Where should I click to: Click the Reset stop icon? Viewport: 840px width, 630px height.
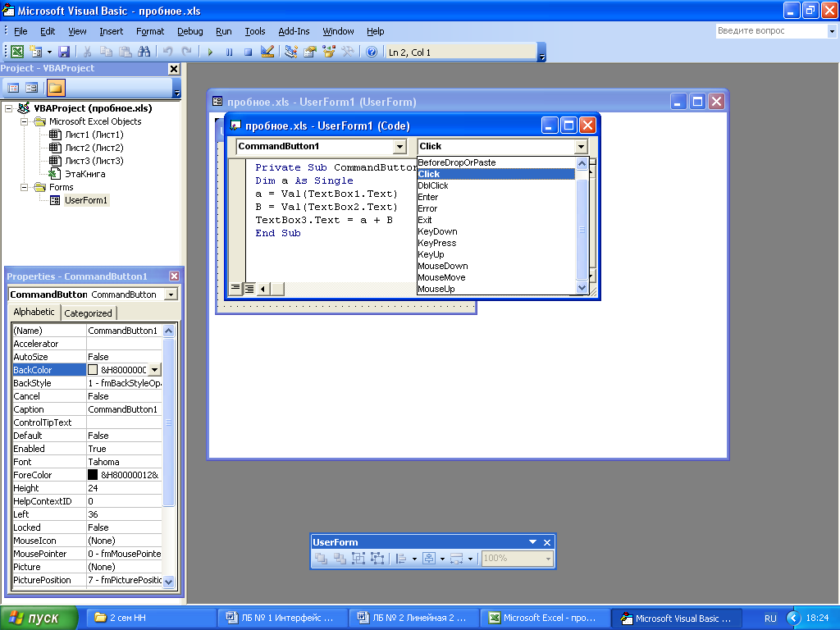[x=248, y=52]
